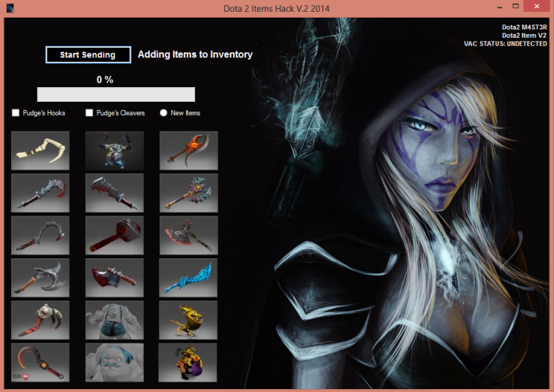Pick the Pudge hero figure thumbnail
Viewport: 554px width, 392px height.
[x=114, y=151]
